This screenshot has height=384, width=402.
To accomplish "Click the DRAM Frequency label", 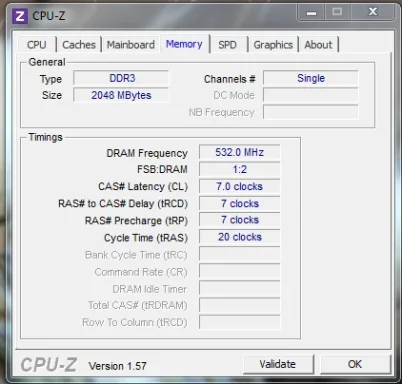I will click(x=147, y=153).
